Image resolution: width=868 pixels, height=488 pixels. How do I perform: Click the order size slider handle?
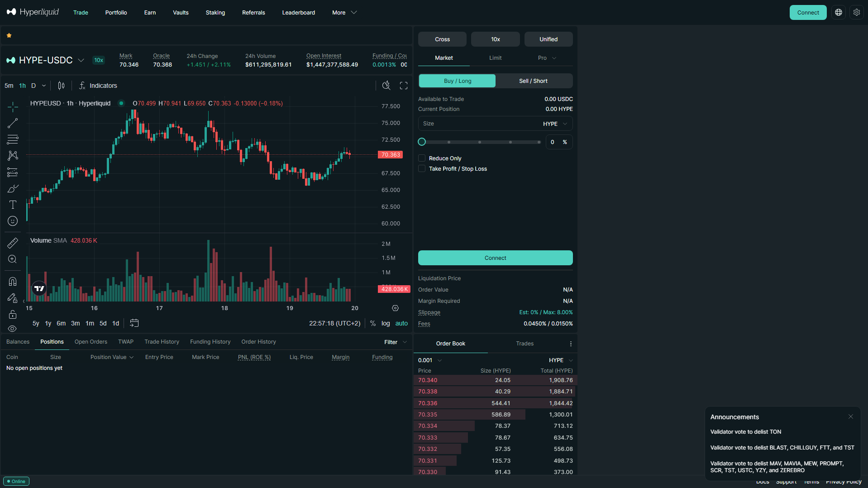tap(422, 142)
